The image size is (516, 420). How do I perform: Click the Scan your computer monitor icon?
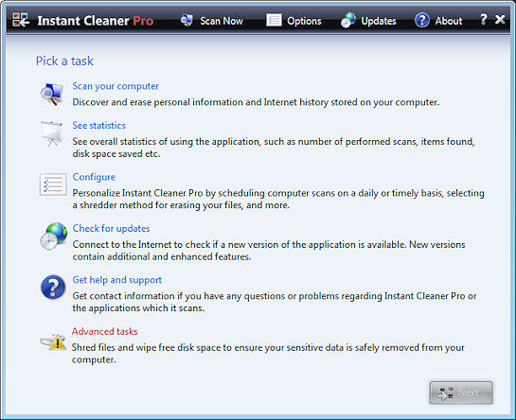52,94
